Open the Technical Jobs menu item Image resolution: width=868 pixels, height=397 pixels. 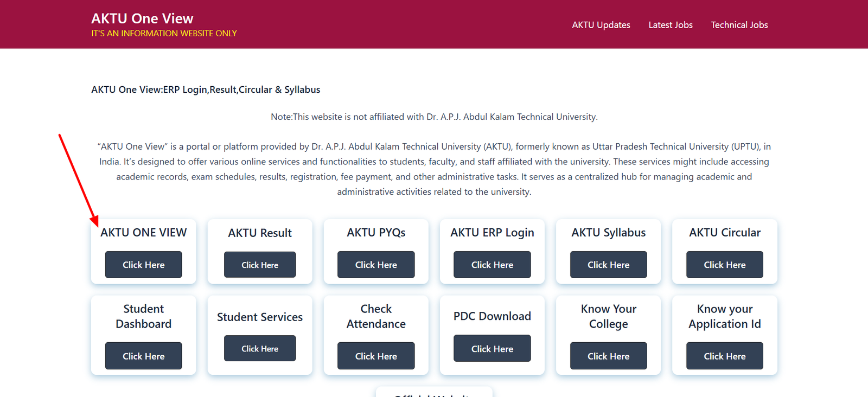[739, 25]
